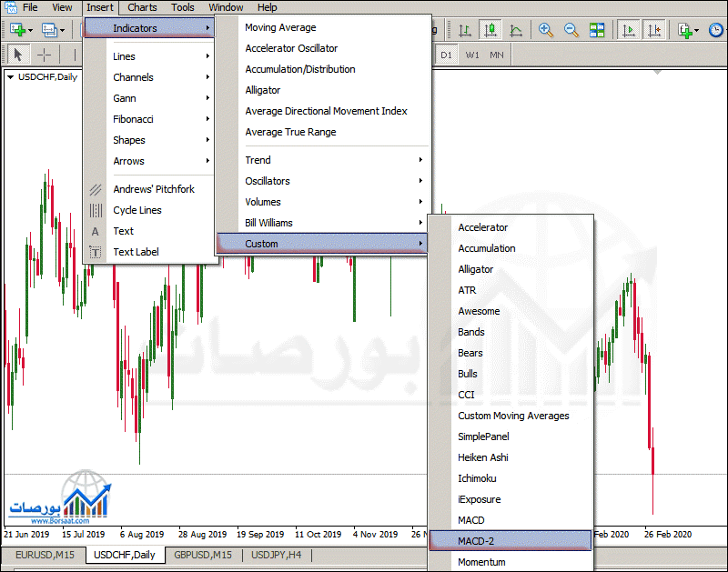Toggle the Auto Scroll chart icon
The width and height of the screenshot is (728, 572).
pyautogui.click(x=628, y=30)
